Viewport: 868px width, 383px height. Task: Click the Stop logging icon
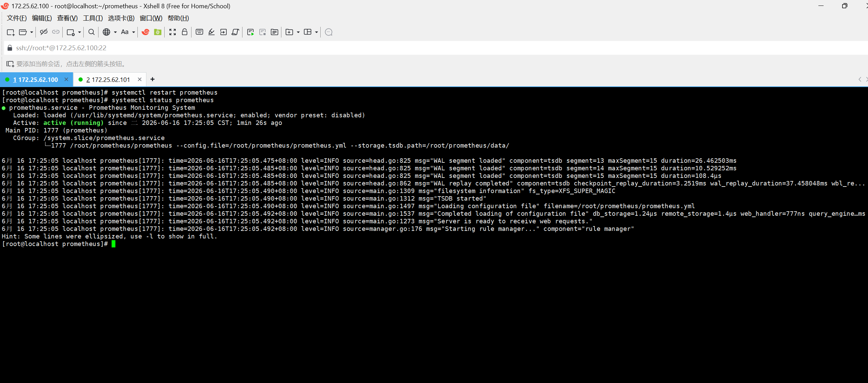pyautogui.click(x=262, y=32)
